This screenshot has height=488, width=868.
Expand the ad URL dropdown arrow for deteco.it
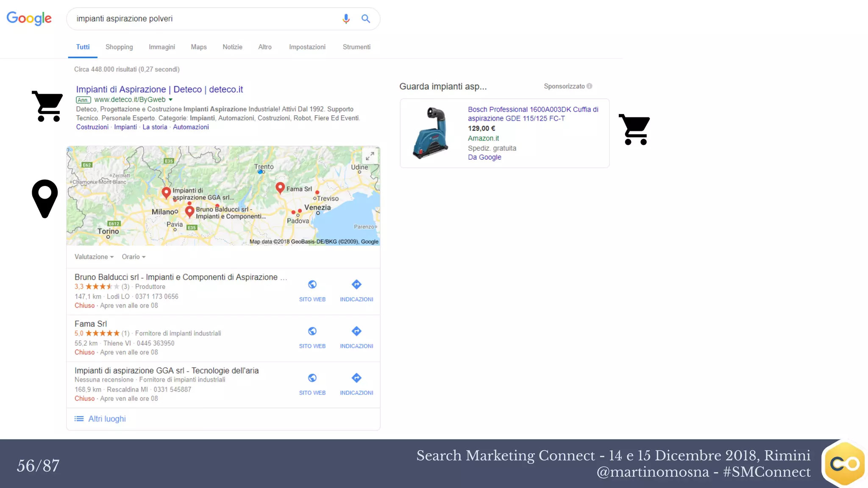(171, 100)
